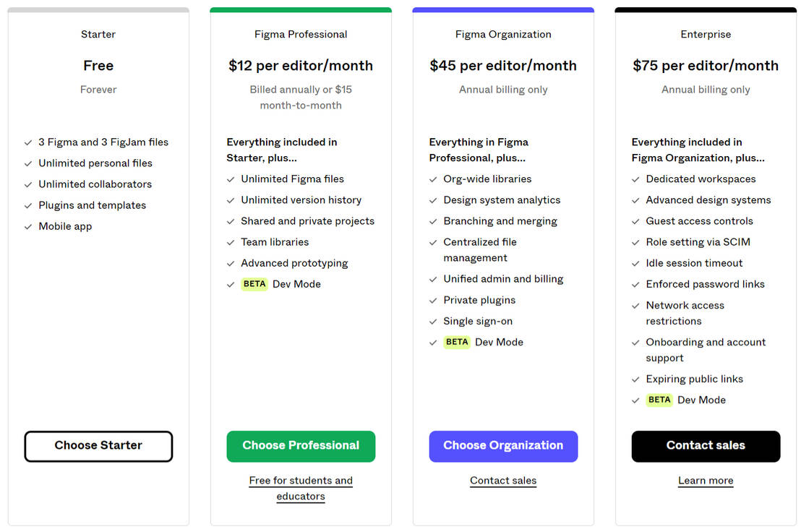Click the checkmark beside Mobile app

(x=28, y=226)
